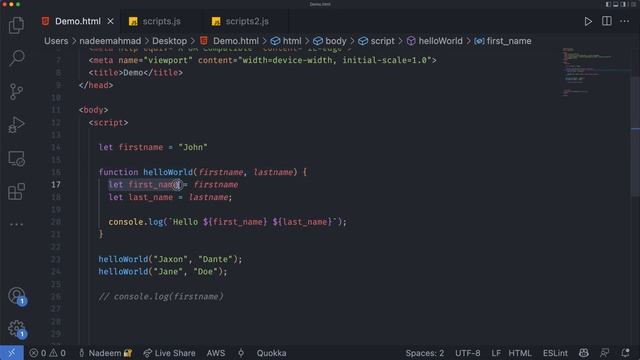Select nadeemahmad in the breadcrumb
The height and width of the screenshot is (360, 640).
point(110,41)
